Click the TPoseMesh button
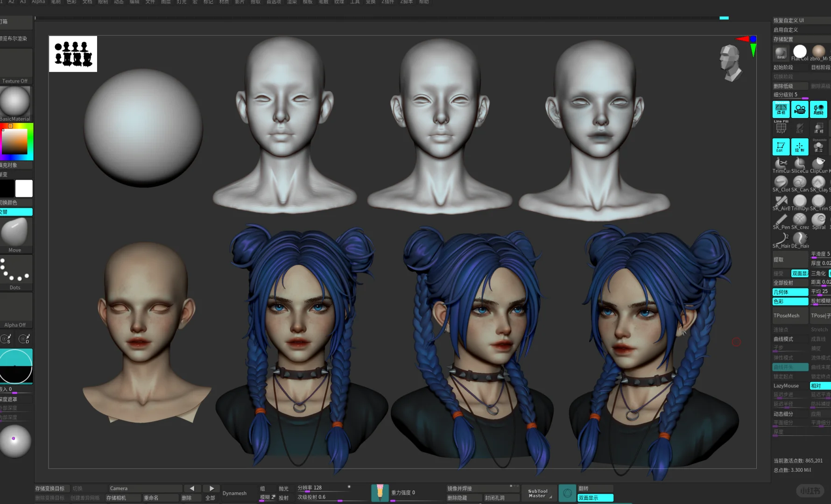Image resolution: width=831 pixels, height=504 pixels. (x=790, y=316)
